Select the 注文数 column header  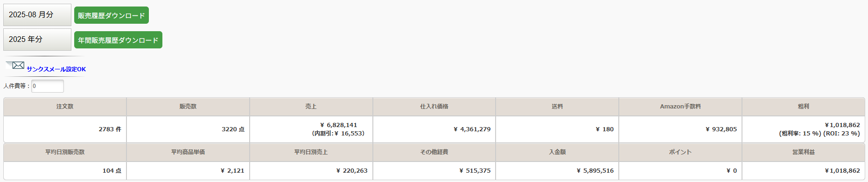coord(65,107)
